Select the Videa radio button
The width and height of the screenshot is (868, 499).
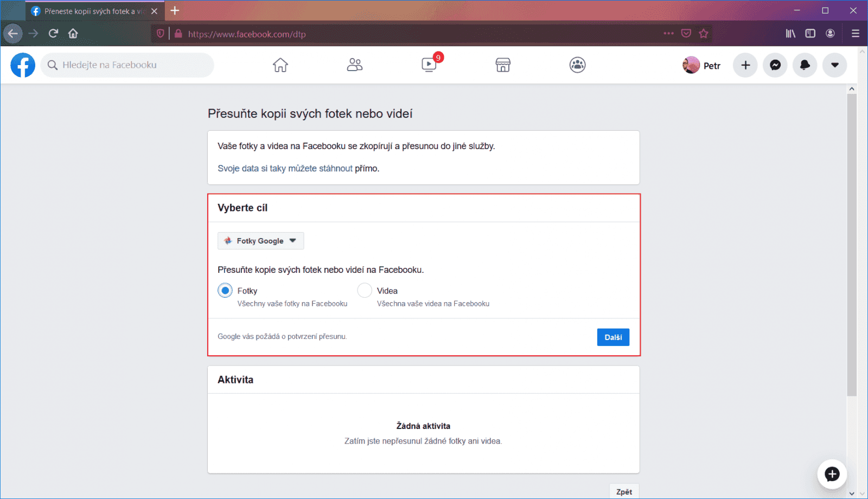[x=365, y=291]
